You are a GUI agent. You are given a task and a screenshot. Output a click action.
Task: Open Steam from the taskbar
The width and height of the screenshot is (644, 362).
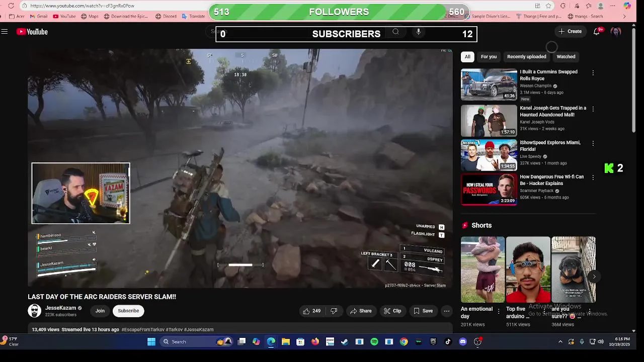click(x=345, y=342)
